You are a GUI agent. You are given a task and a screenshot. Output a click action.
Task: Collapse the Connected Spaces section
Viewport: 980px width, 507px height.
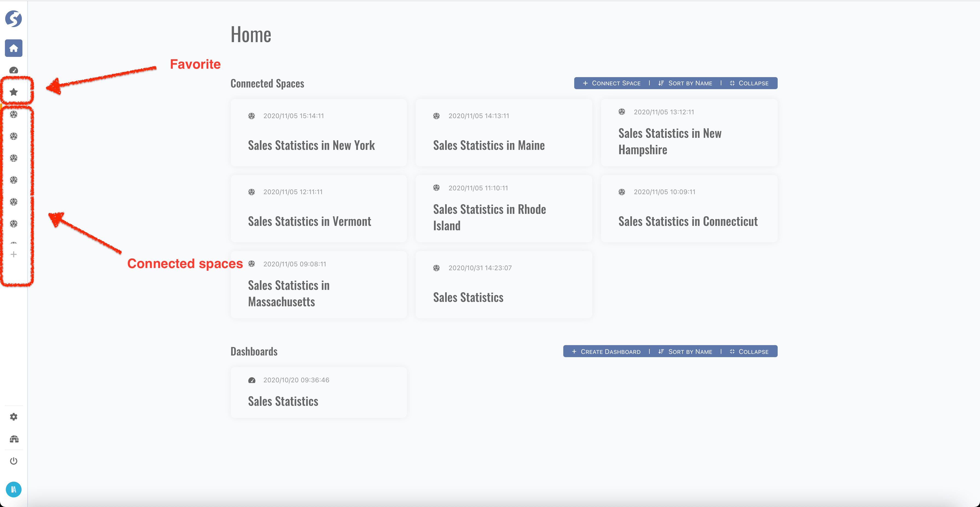pos(749,83)
